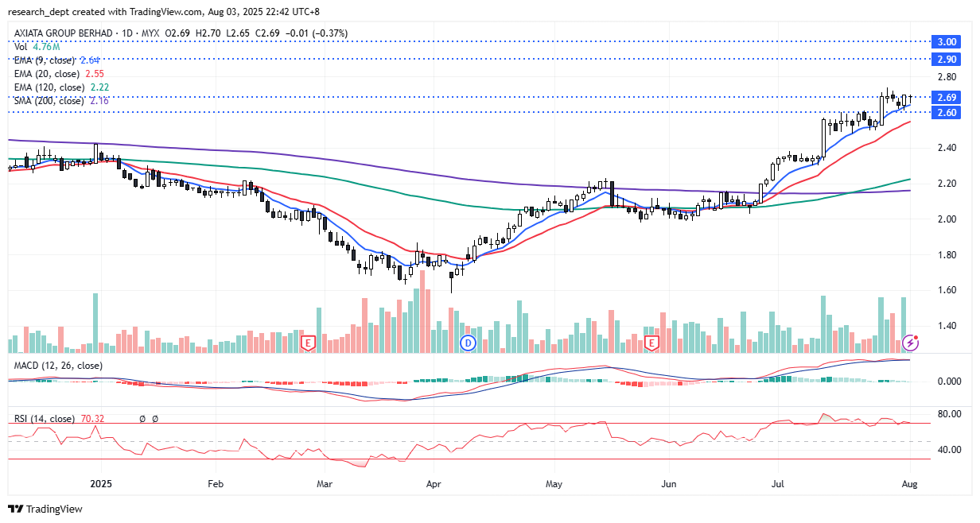The image size is (980, 523).
Task: Click the 2.80 price axis value
Action: [946, 77]
